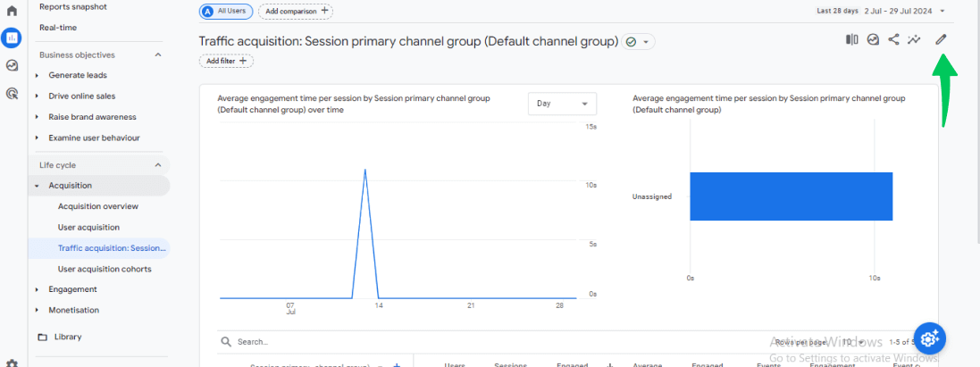The width and height of the screenshot is (980, 367).
Task: Open Acquisition overview report
Action: click(x=98, y=206)
